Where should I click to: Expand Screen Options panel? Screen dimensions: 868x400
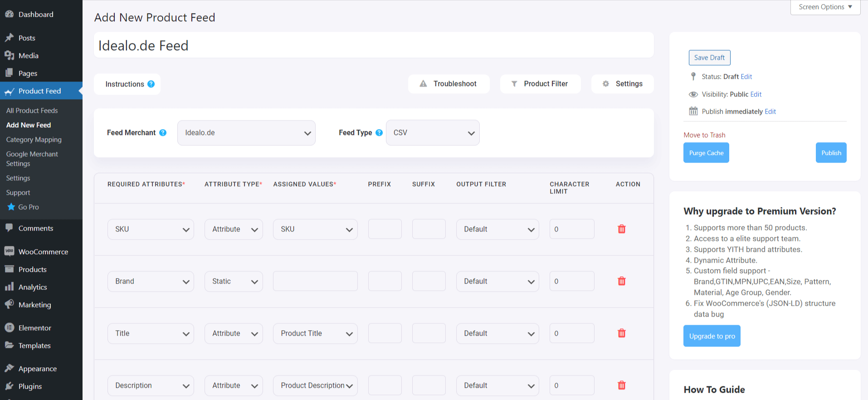825,7
